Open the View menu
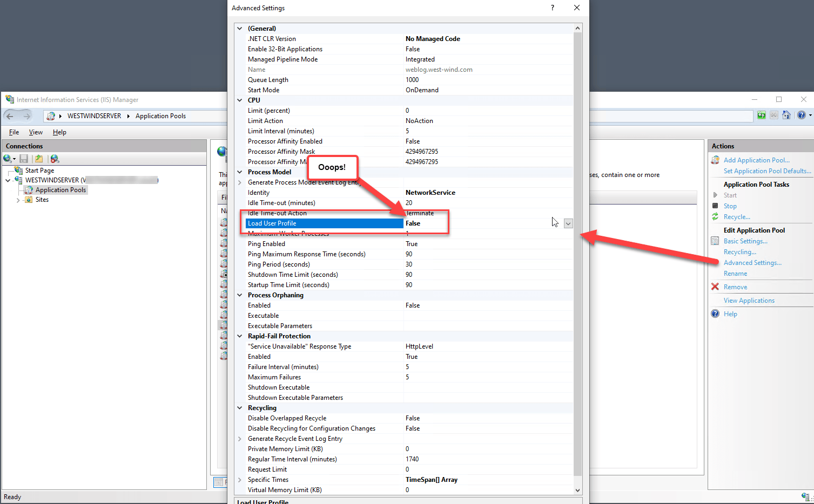This screenshot has height=504, width=814. (36, 132)
